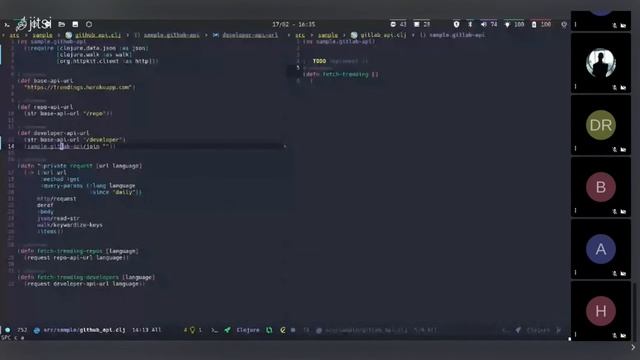
Task: Click the muted mic icon on A tile
Action: click(x=615, y=273)
